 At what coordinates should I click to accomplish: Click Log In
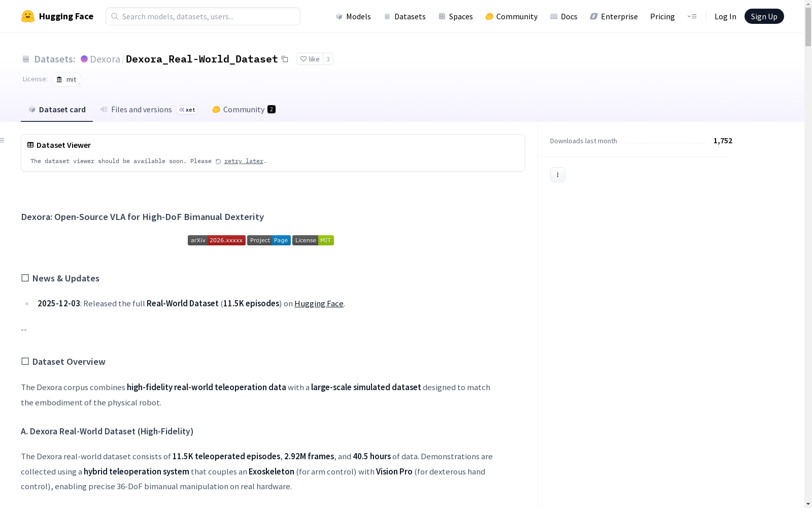pyautogui.click(x=725, y=16)
